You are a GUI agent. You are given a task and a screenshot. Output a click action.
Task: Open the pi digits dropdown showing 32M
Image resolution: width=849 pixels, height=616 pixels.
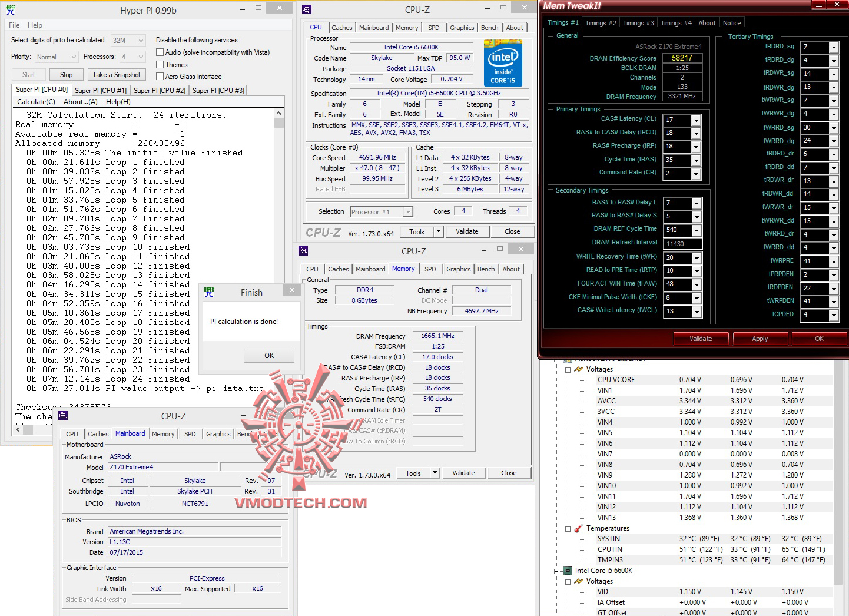pos(128,41)
